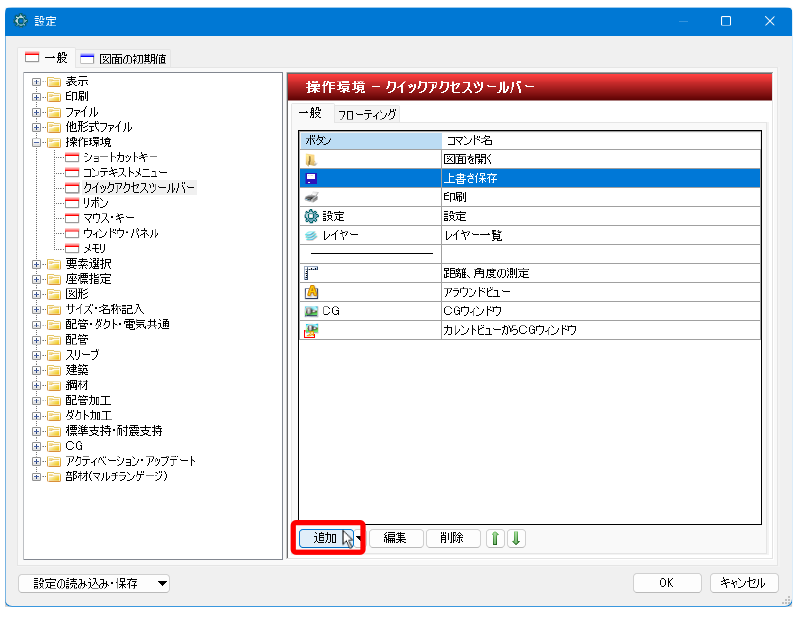The image size is (811, 620).
Task: Click the red page icon beside リボン
Action: point(72,203)
